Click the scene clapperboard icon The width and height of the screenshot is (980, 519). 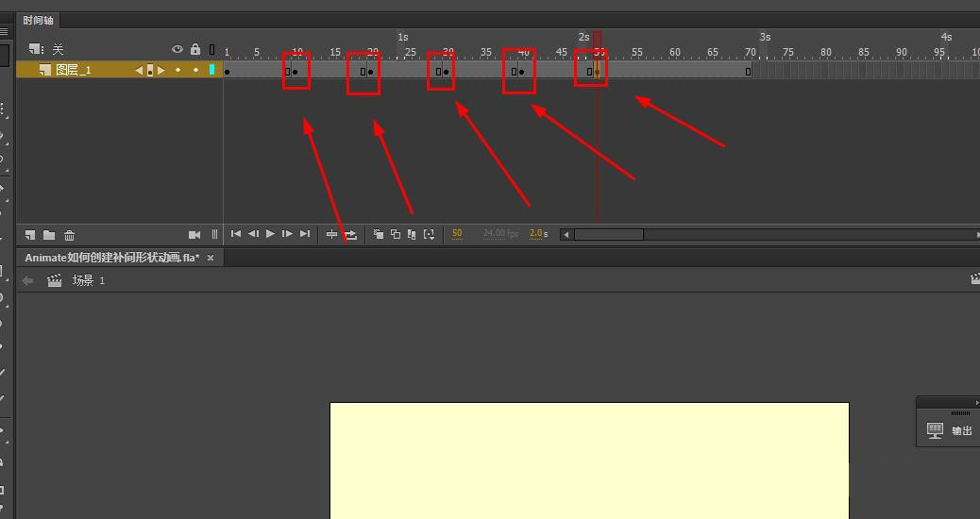coord(55,280)
